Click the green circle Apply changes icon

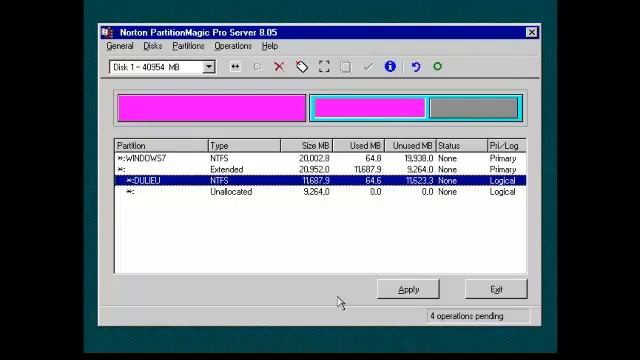point(438,66)
